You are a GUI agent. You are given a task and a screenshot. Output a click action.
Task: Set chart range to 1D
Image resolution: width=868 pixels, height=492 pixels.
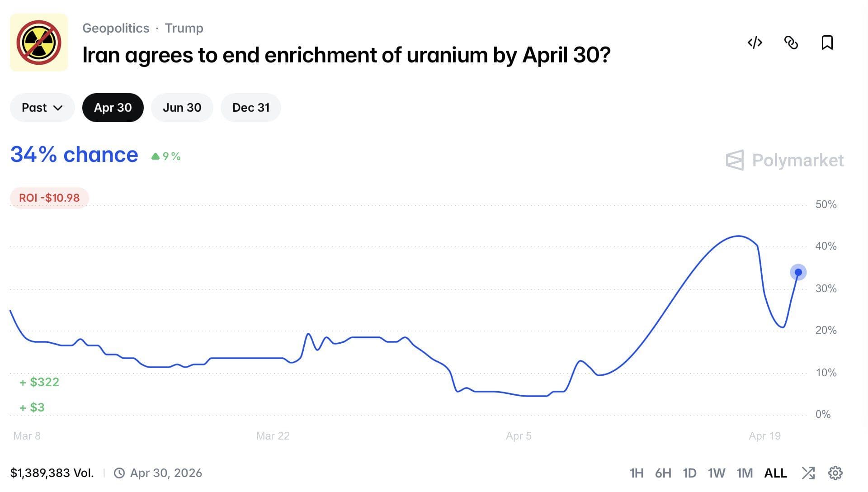(x=689, y=473)
